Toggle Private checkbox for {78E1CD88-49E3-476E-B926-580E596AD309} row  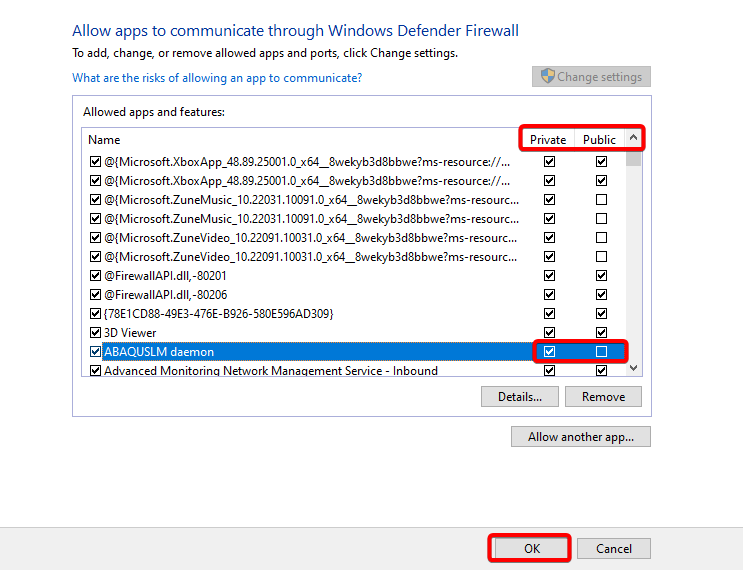(x=549, y=314)
